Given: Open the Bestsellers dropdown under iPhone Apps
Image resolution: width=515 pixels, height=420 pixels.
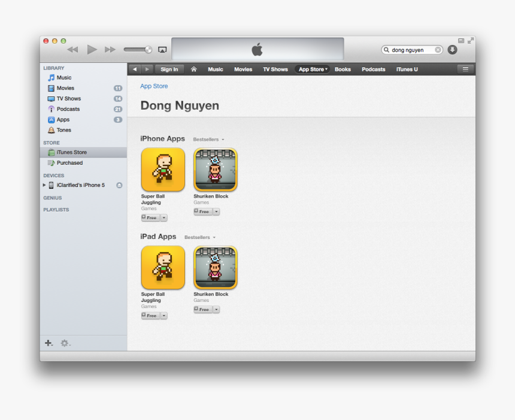Looking at the screenshot, I should 208,139.
